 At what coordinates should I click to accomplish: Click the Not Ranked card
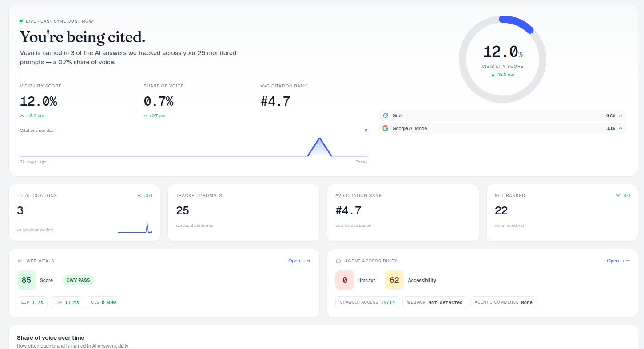pos(562,213)
